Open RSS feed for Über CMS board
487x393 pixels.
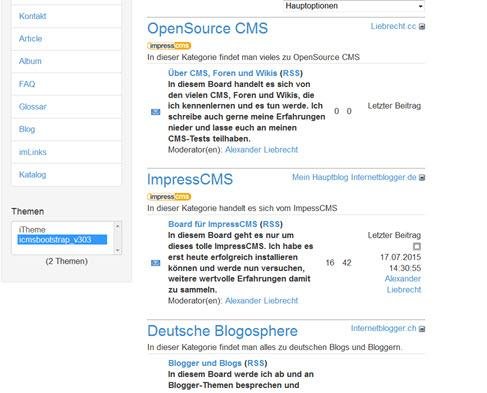coord(291,73)
